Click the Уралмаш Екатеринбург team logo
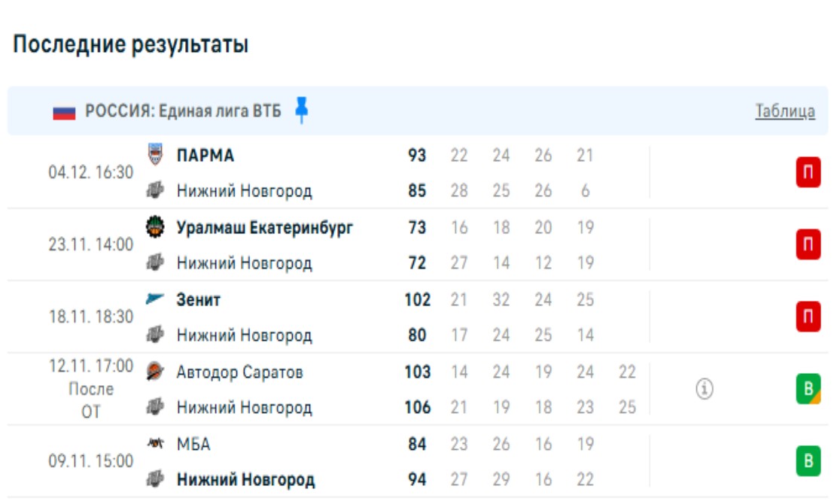Viewport: 837px width, 504px height. point(154,226)
